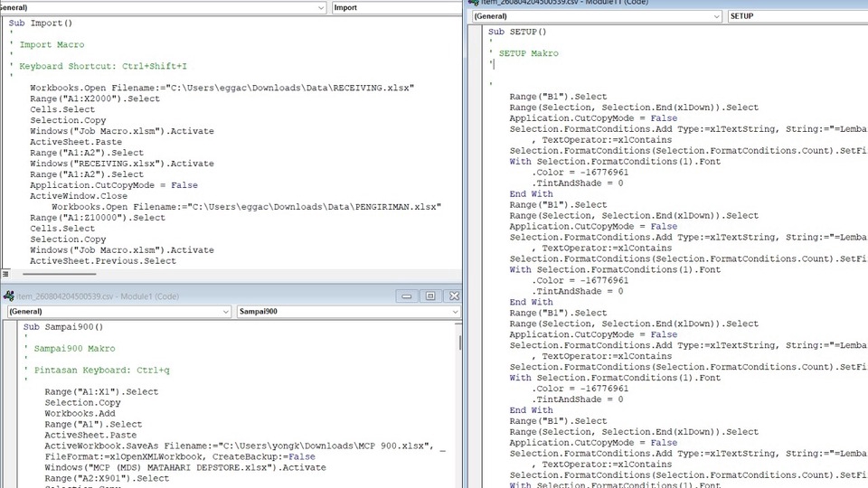Click the Windows("RECEIVING.xlsx").Activate line
Screen dimensions: 868x488
pos(122,164)
